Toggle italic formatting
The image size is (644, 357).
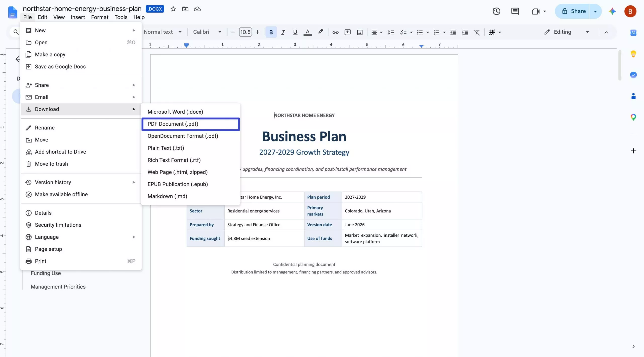tap(283, 32)
